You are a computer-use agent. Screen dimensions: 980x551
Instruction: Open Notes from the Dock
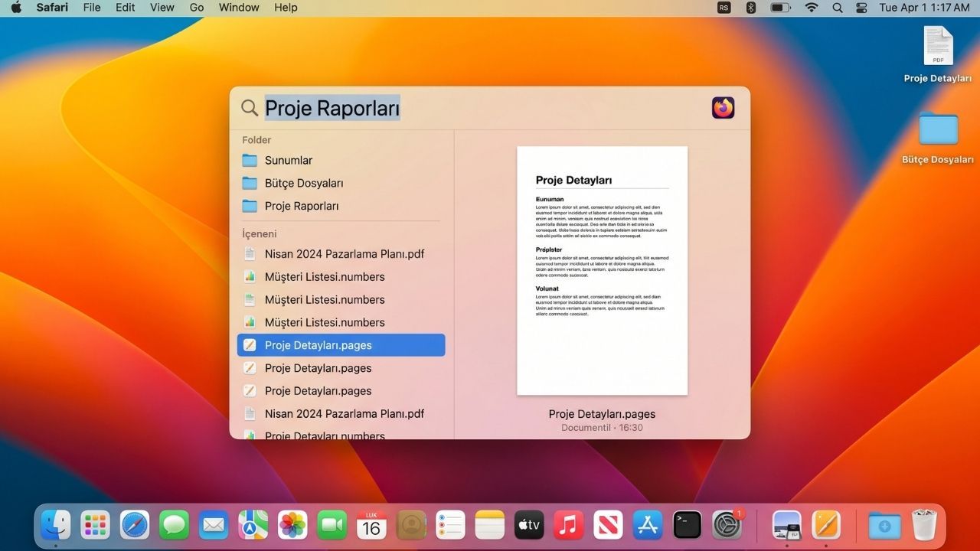pos(490,525)
